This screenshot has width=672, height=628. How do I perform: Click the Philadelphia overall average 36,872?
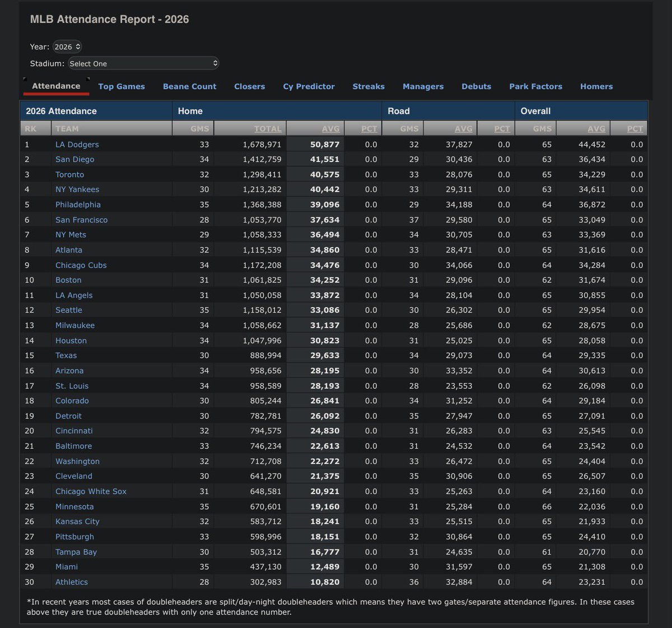click(x=592, y=204)
